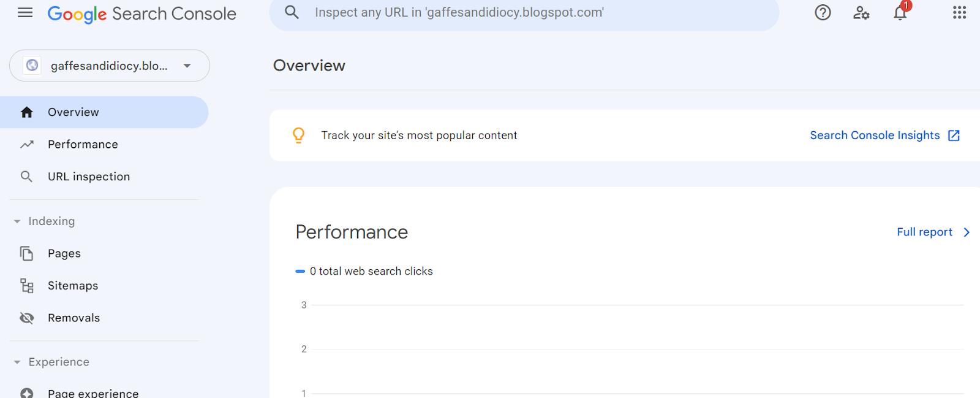
Task: Go to Performance in the sidebar
Action: click(83, 145)
